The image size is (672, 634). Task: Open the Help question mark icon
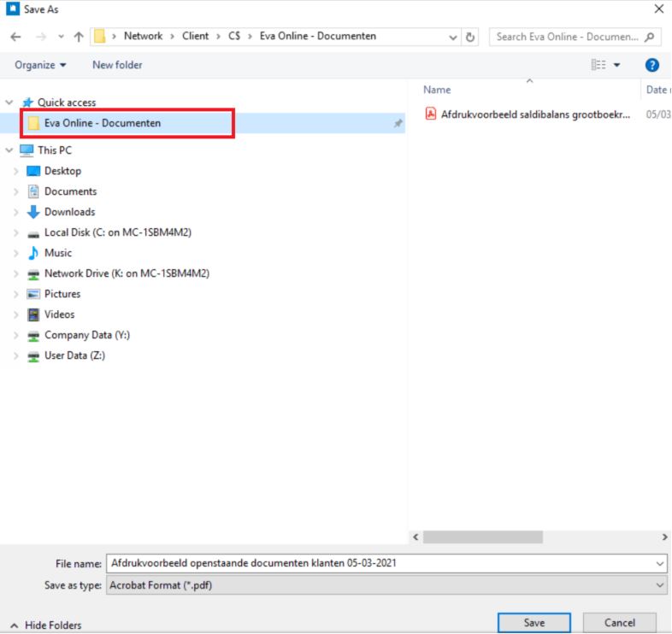(x=652, y=65)
